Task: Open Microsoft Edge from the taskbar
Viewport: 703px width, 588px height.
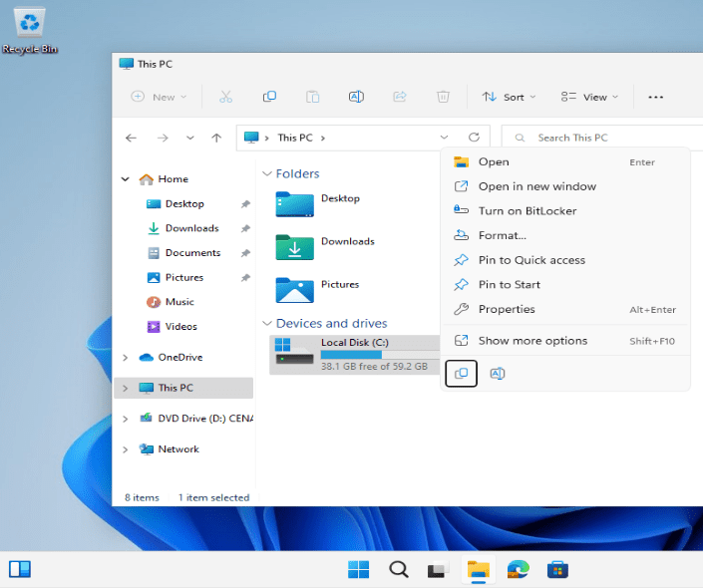Action: (x=518, y=569)
